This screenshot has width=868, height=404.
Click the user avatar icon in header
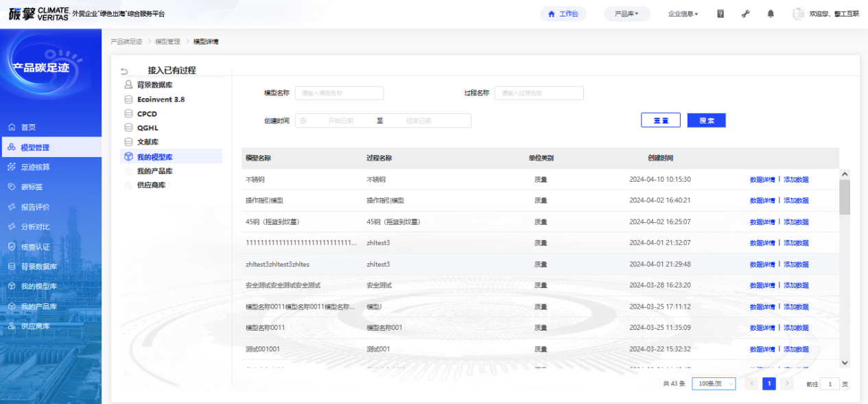click(x=798, y=14)
